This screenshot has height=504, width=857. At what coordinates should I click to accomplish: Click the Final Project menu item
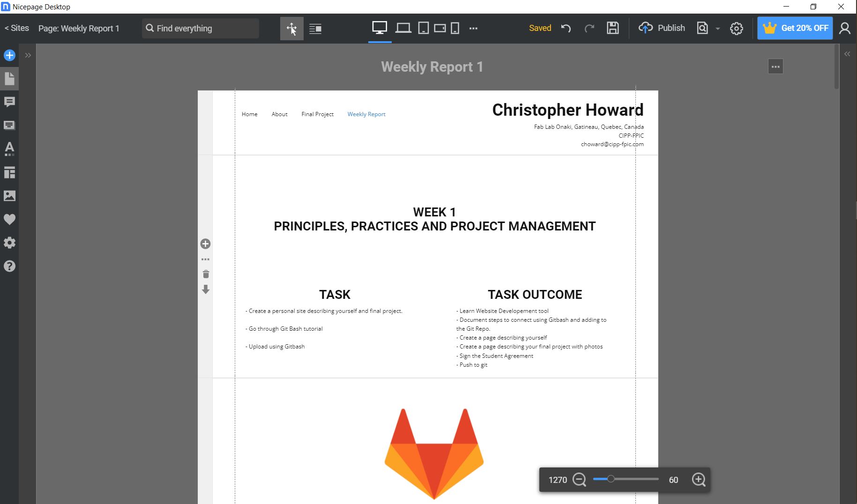318,114
